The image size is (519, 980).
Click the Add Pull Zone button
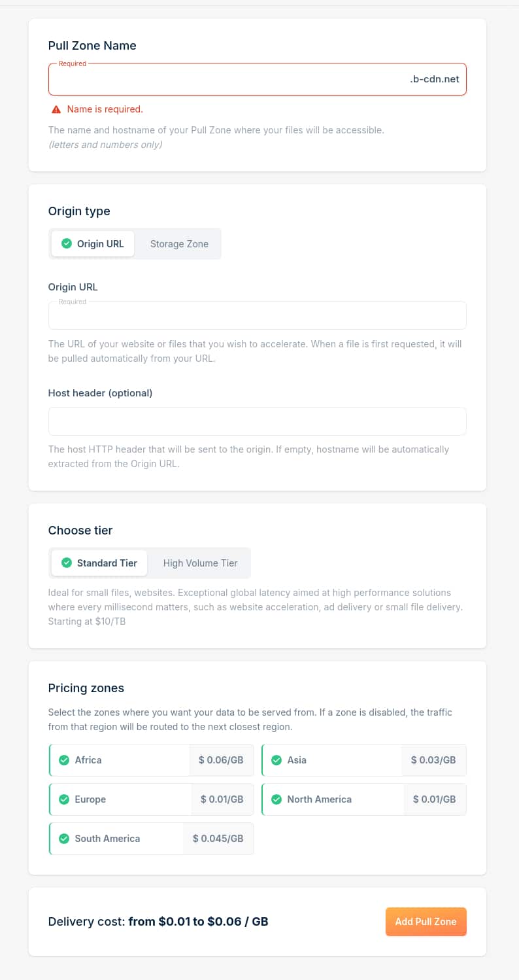(x=426, y=922)
